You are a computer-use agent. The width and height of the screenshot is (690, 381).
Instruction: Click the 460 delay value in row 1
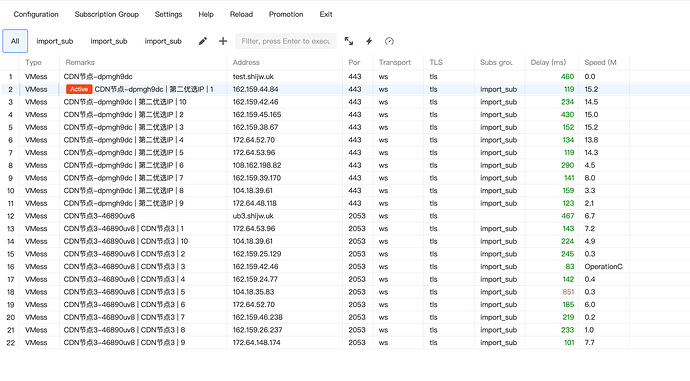click(567, 77)
